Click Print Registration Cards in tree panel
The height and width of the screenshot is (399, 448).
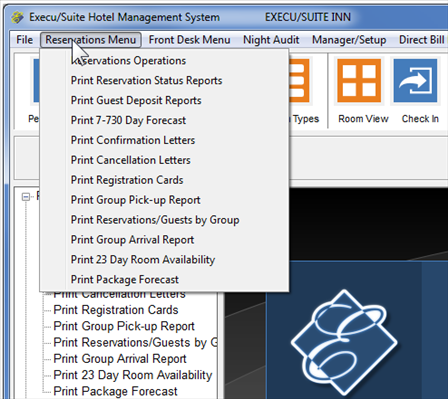pyautogui.click(x=116, y=310)
